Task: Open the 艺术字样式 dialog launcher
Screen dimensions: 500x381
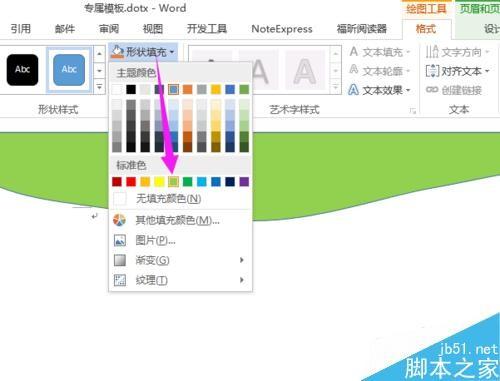Action: point(413,111)
